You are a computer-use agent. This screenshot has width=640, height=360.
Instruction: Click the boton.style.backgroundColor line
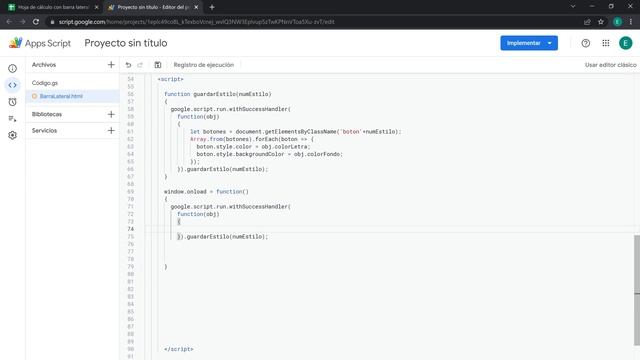[269, 154]
